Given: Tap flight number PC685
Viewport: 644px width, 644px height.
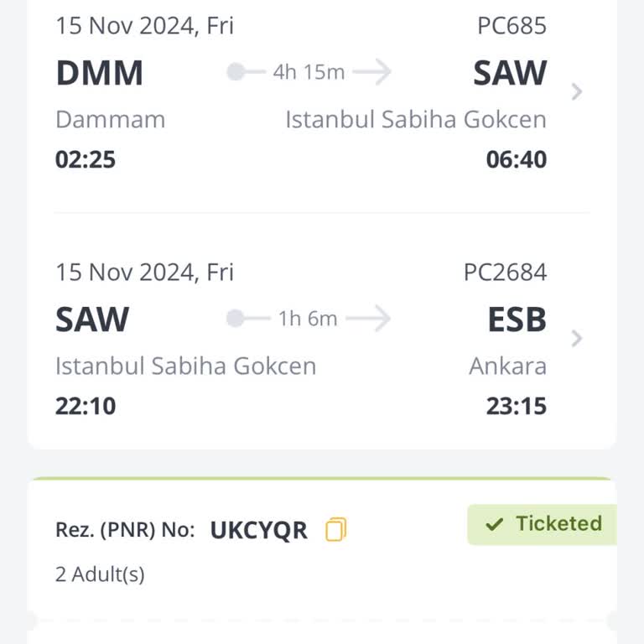Looking at the screenshot, I should (x=512, y=26).
